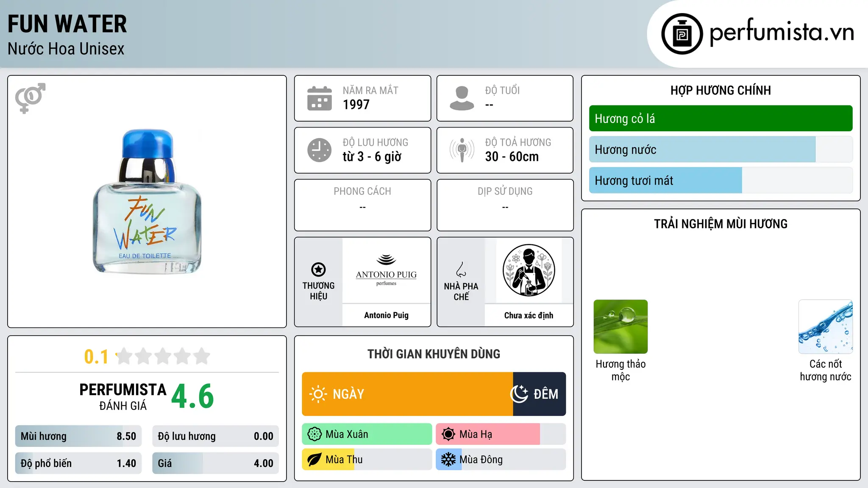
Task: Click the sun icon in Ngày bar
Action: (318, 394)
